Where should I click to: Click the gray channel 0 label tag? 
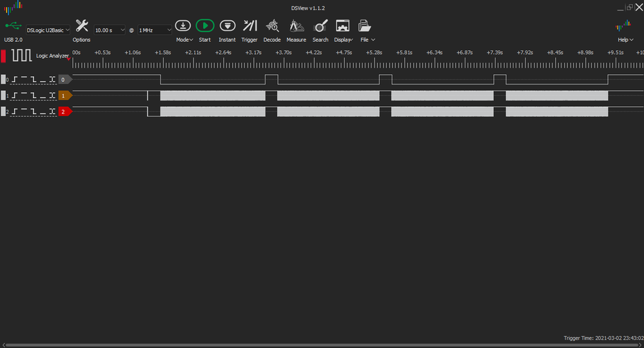point(65,80)
